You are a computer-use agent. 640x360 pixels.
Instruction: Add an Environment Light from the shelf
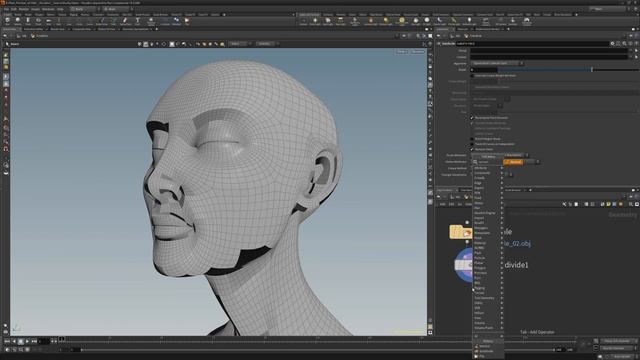pos(402,21)
